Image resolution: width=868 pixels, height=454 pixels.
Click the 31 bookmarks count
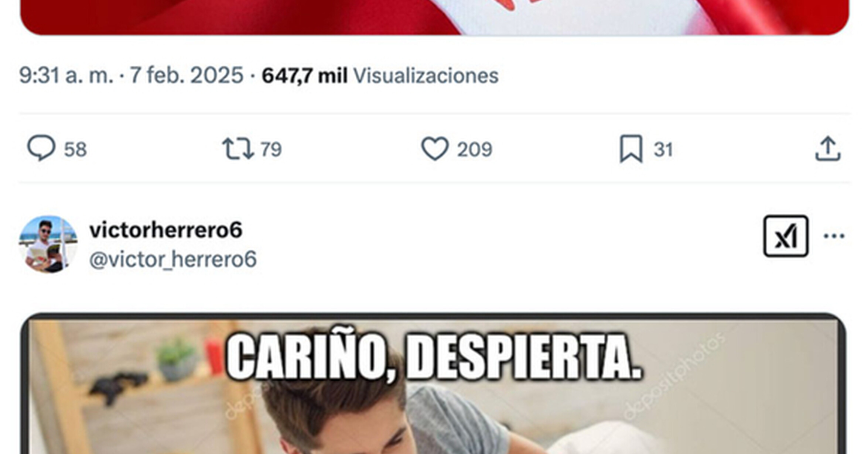coord(663,149)
